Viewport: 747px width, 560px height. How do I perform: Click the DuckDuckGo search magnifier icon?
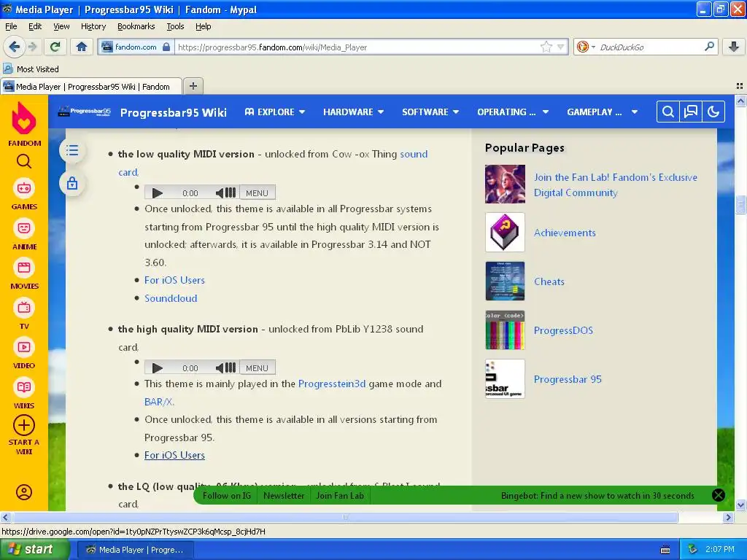point(709,47)
